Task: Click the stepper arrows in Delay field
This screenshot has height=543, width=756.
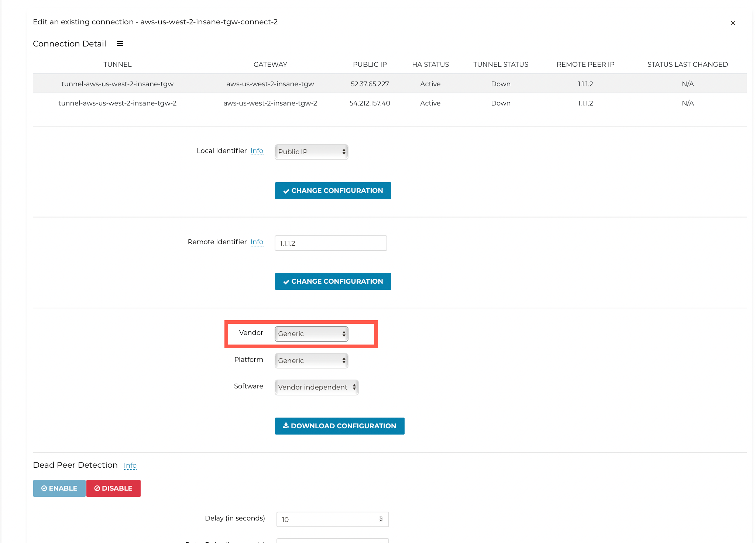Action: pyautogui.click(x=381, y=519)
